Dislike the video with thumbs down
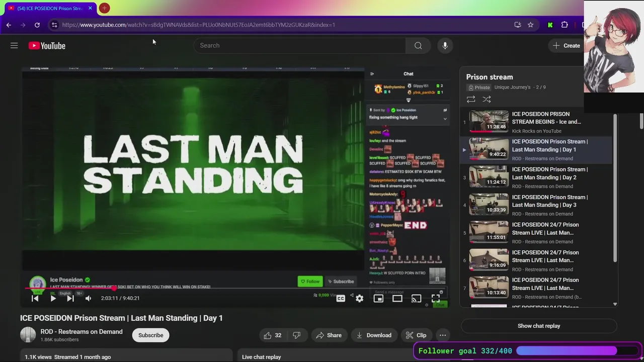The height and width of the screenshot is (362, 644). coord(296,335)
